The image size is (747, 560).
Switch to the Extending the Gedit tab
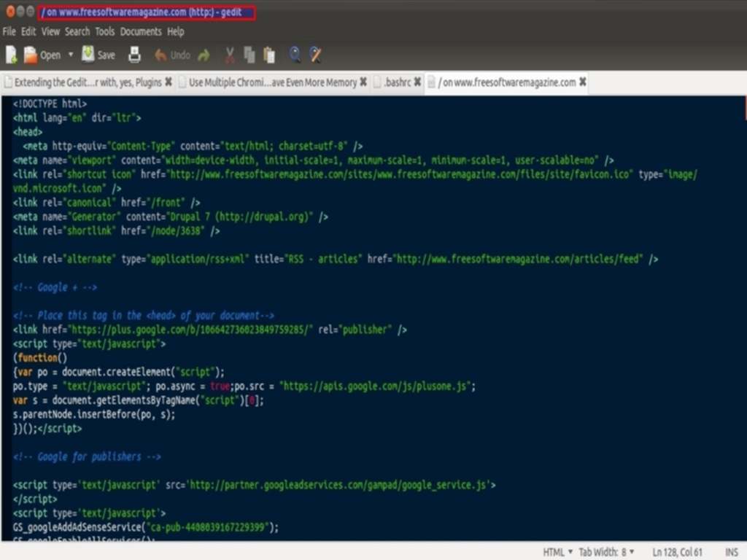click(x=88, y=82)
